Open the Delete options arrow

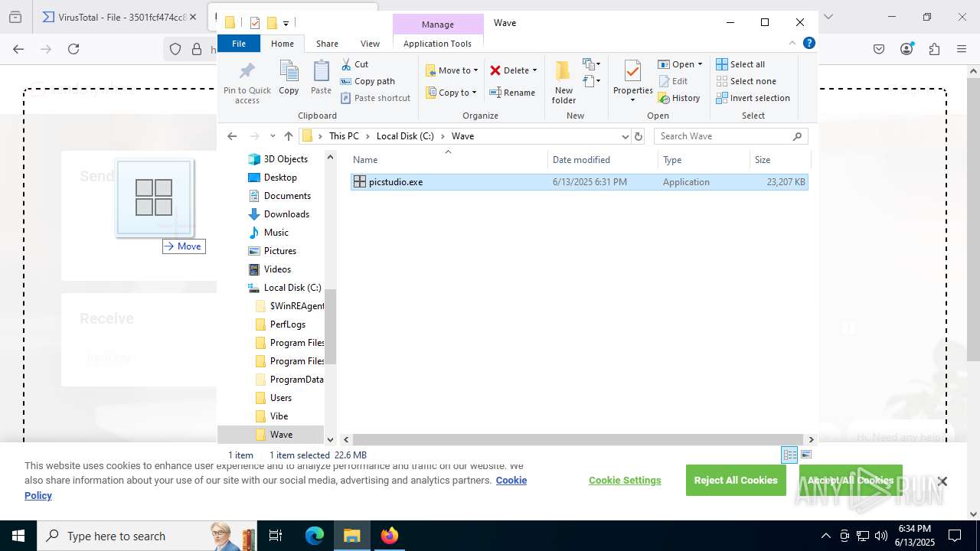(x=534, y=70)
